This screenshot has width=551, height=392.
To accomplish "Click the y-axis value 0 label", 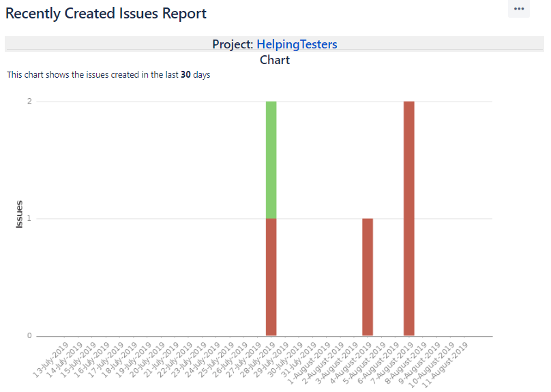I will 29,335.
